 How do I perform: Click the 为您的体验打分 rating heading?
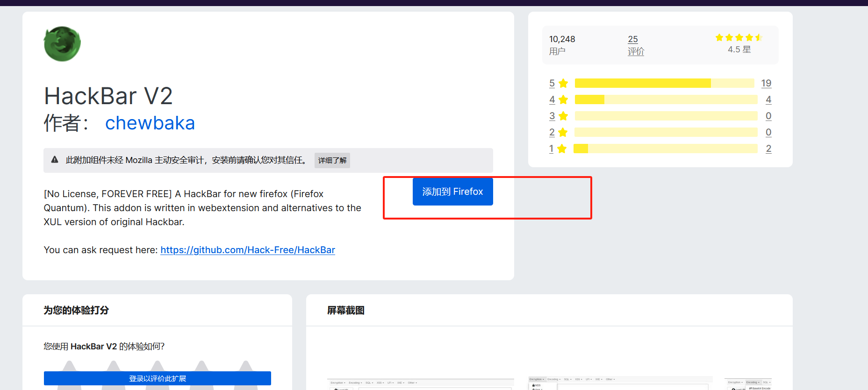click(76, 310)
